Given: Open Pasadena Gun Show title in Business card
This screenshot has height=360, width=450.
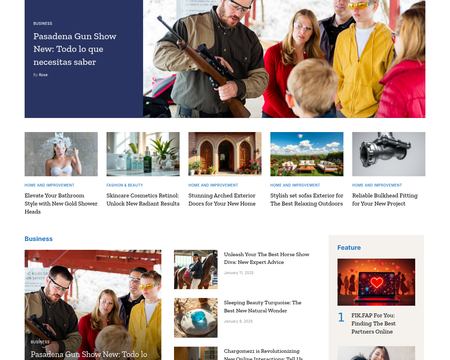Looking at the screenshot, I should point(89,355).
